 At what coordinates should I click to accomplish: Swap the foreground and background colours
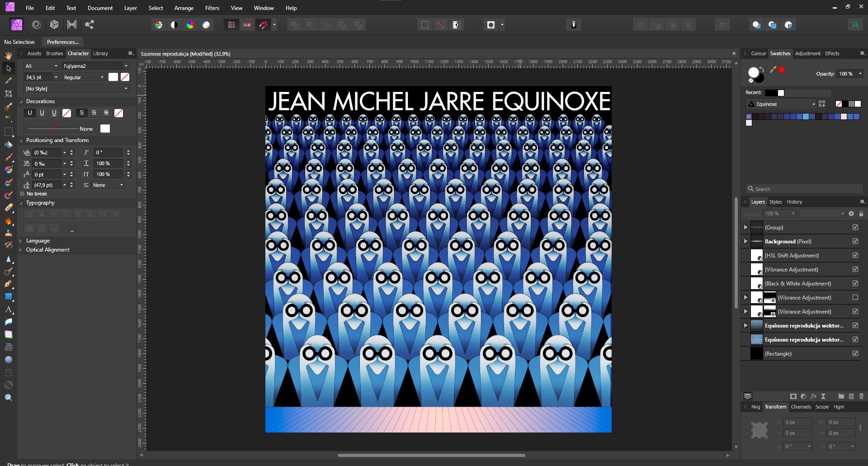[x=762, y=69]
